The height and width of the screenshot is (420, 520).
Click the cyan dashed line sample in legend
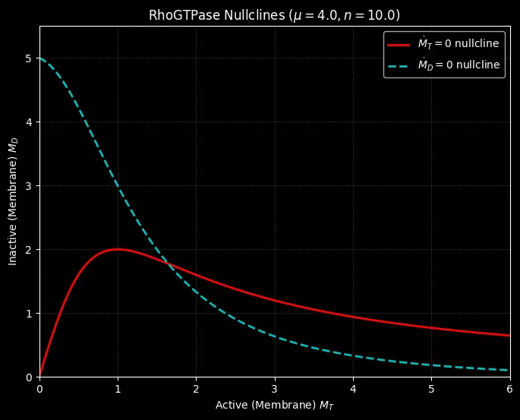(399, 65)
